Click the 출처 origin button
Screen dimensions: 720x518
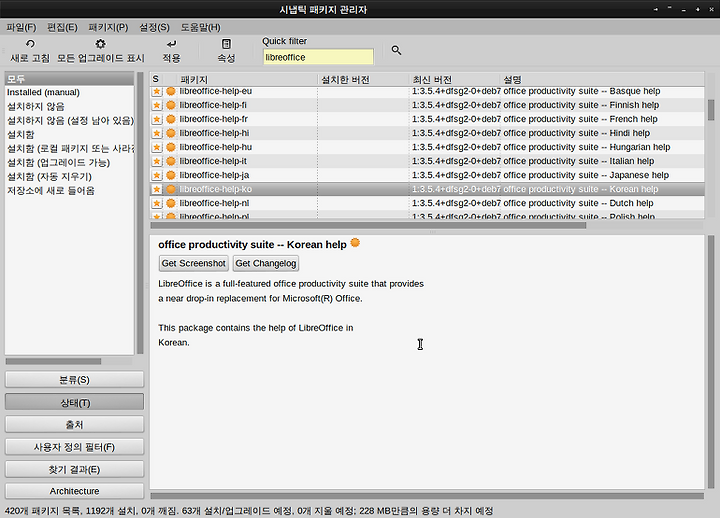74,424
